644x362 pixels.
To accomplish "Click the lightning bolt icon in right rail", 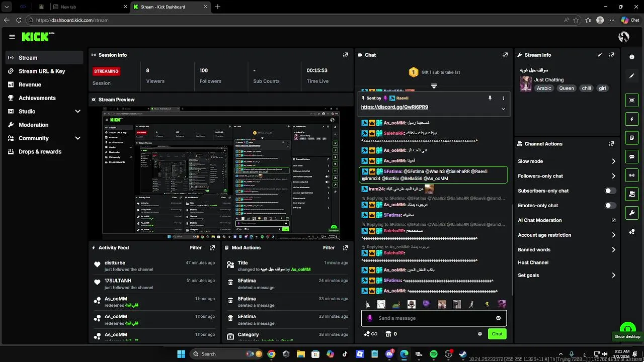I will click(x=632, y=119).
